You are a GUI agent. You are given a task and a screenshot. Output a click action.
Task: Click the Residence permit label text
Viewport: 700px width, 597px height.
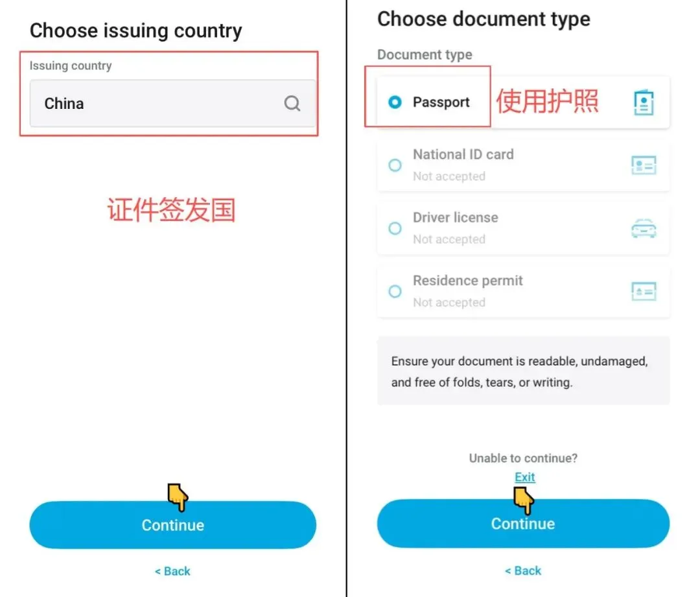tap(467, 281)
